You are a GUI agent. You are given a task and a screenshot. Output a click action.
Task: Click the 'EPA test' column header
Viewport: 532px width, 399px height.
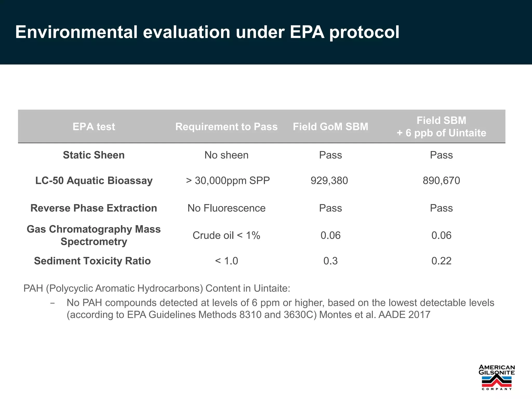coord(94,127)
